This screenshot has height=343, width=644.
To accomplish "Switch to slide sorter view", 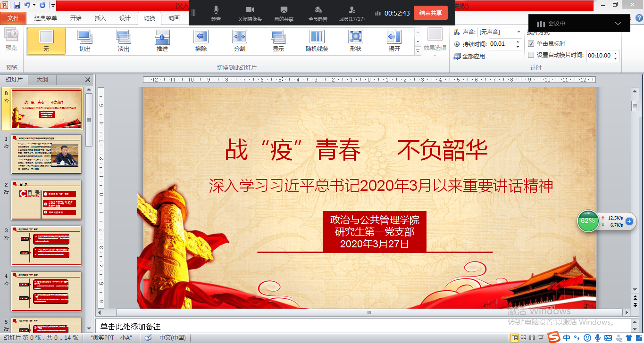I will 524,338.
